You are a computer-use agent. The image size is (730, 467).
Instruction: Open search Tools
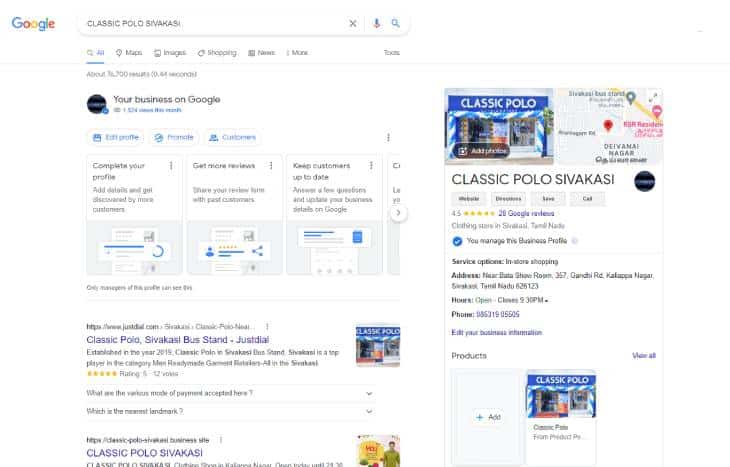click(x=392, y=53)
